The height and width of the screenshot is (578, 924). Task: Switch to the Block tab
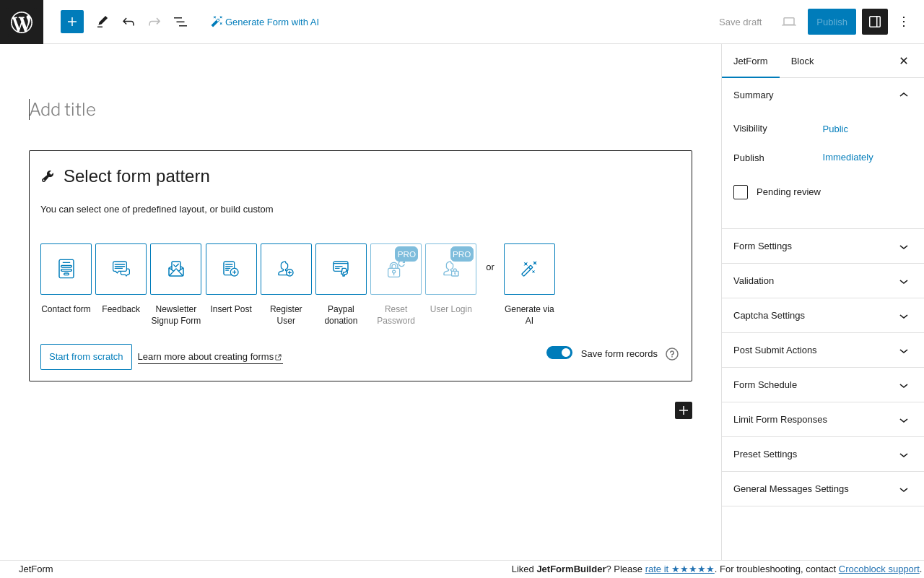803,61
